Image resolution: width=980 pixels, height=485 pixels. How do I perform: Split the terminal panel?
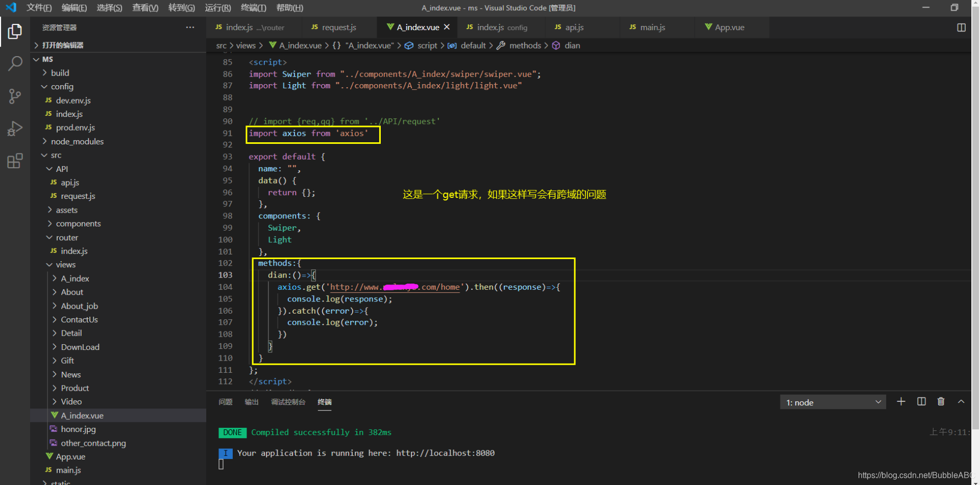(x=921, y=402)
